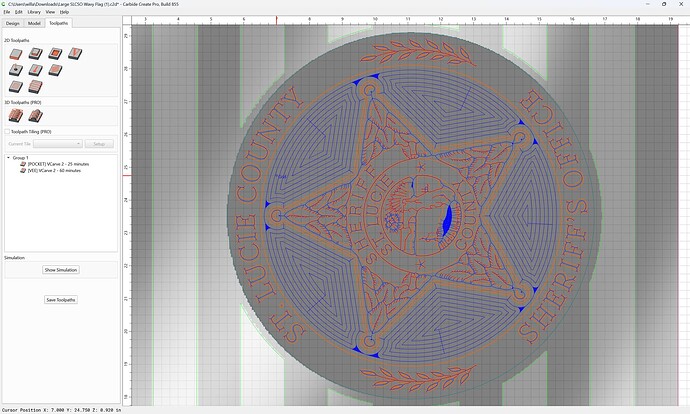Click the horizontal ruler above the canvas
Viewport: 690px width, 414px height.
click(x=406, y=20)
